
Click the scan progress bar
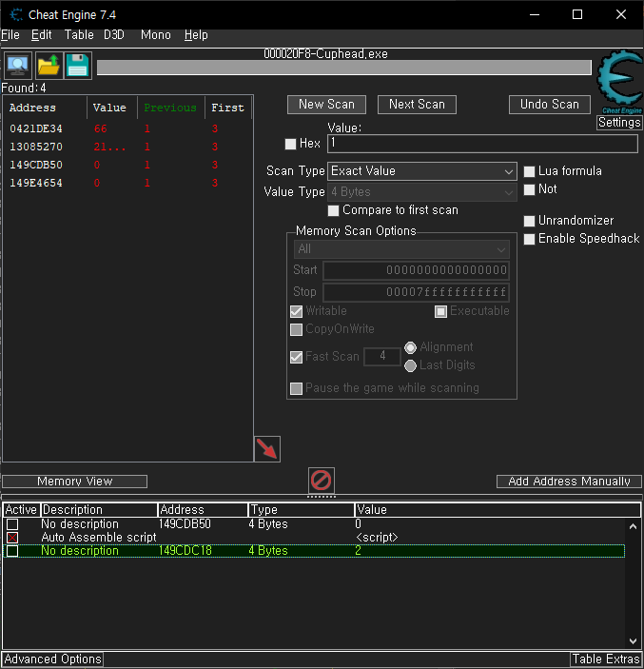tap(344, 68)
